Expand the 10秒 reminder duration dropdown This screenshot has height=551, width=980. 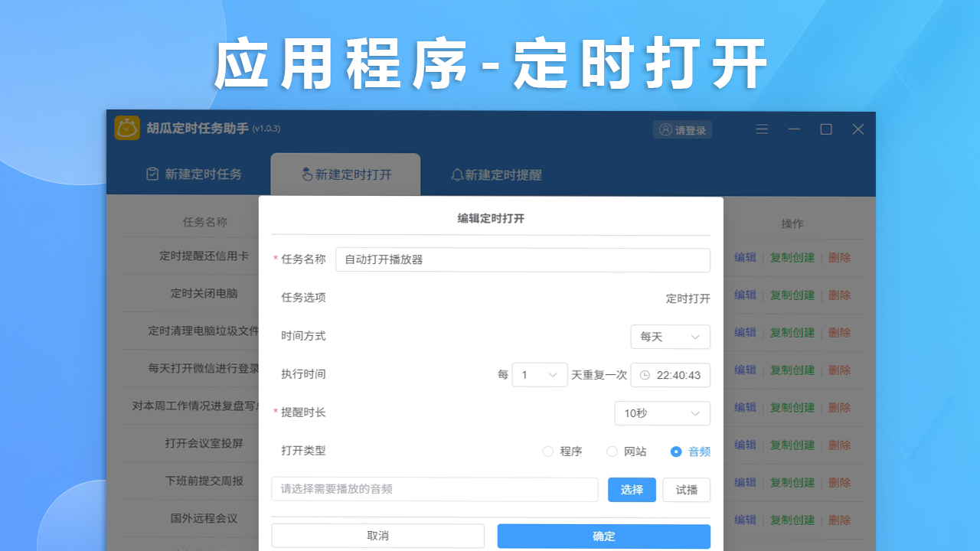(x=663, y=413)
